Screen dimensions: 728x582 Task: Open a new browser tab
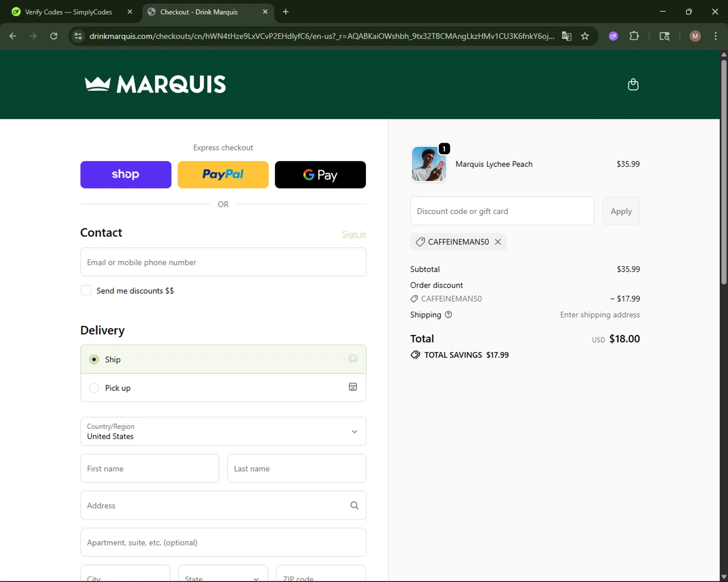point(286,12)
